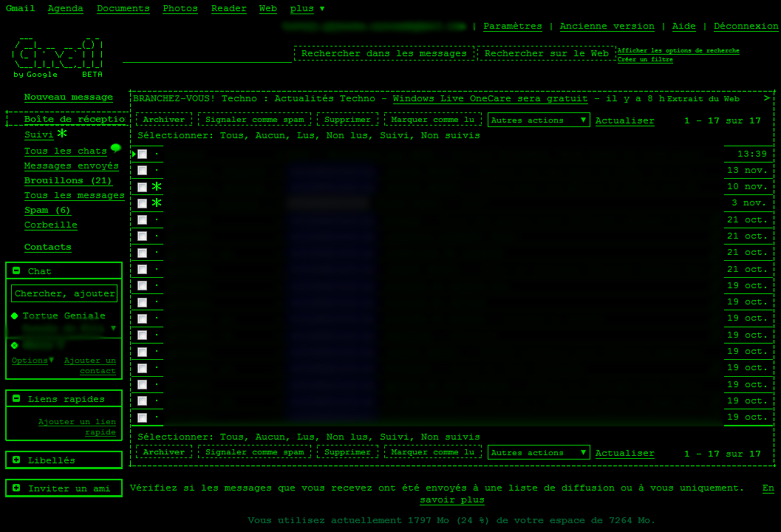Unstar the 3 nov. message
The height and width of the screenshot is (532, 781).
coord(157,202)
